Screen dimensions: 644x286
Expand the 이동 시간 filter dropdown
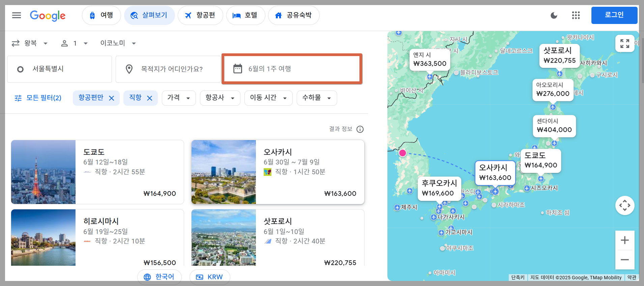268,98
